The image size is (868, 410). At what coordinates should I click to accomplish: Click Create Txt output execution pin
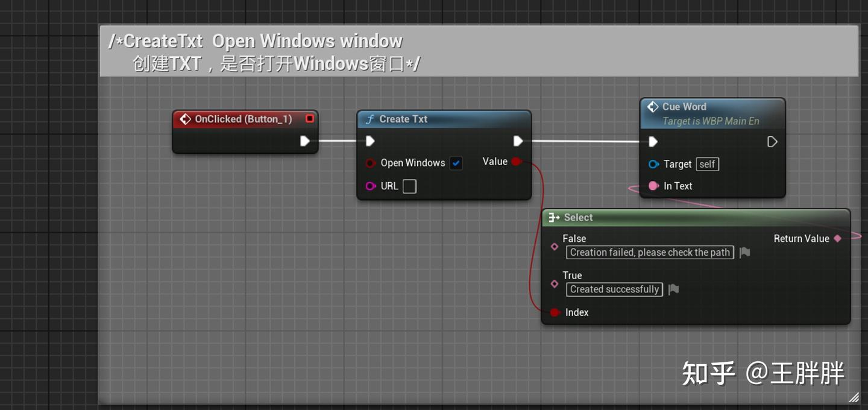coord(518,141)
